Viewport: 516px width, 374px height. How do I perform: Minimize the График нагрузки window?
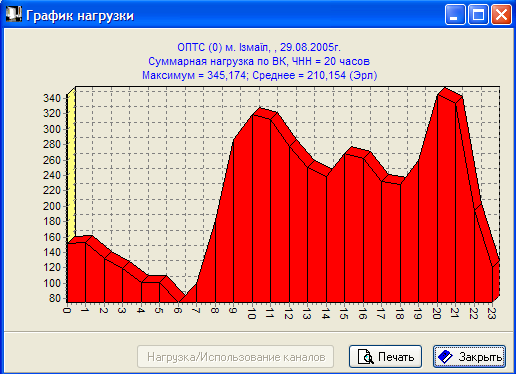(455, 15)
